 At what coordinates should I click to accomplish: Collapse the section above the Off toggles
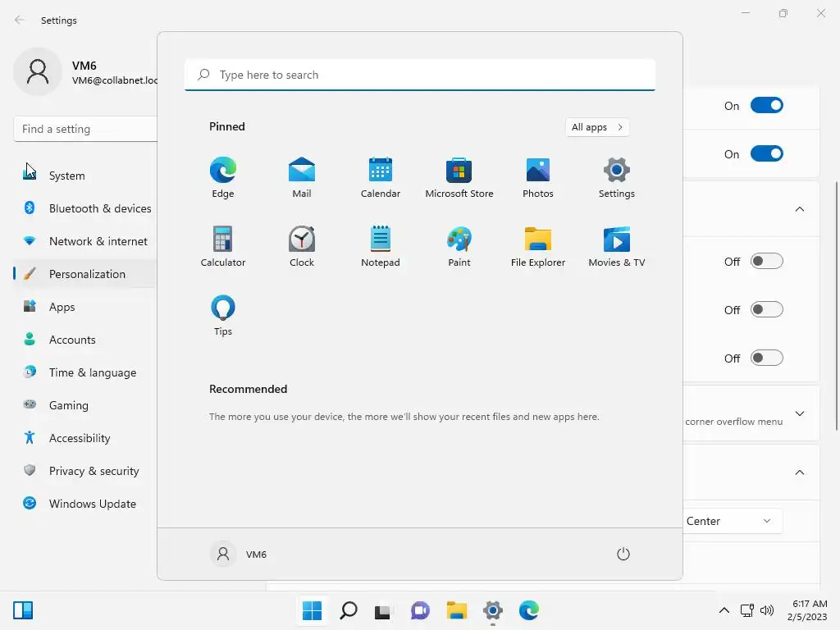(800, 209)
